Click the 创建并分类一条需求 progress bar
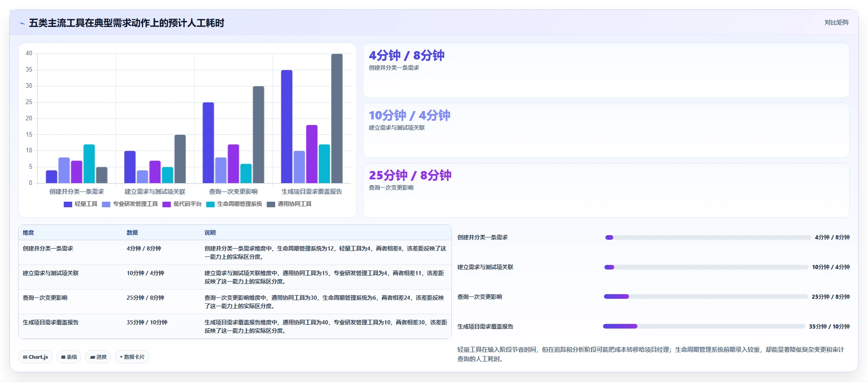 click(708, 237)
